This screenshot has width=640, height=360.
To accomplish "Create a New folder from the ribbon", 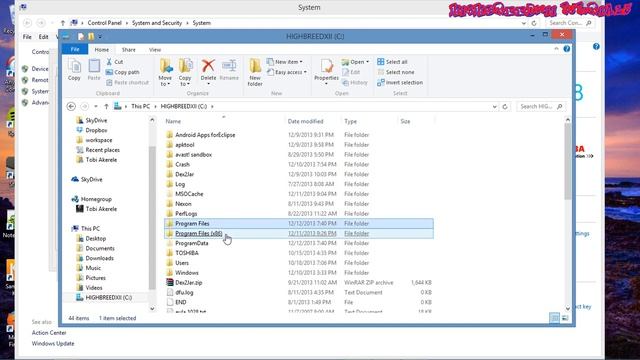I will [x=255, y=72].
